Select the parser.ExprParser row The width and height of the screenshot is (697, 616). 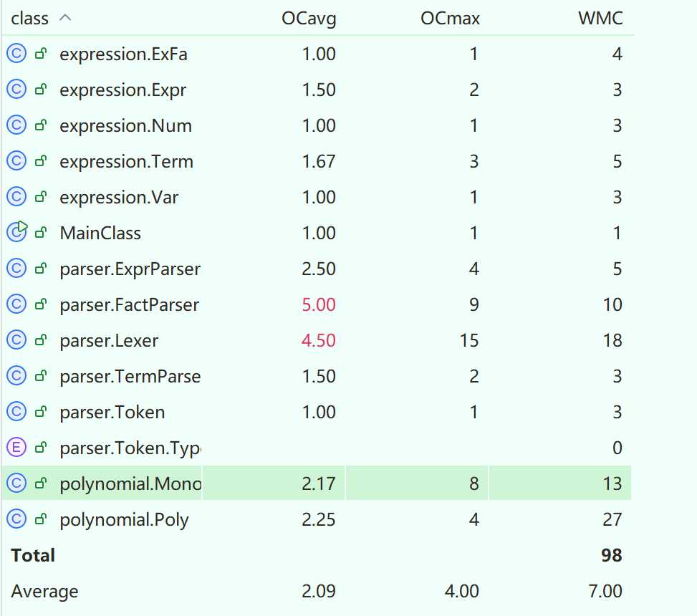coord(130,269)
